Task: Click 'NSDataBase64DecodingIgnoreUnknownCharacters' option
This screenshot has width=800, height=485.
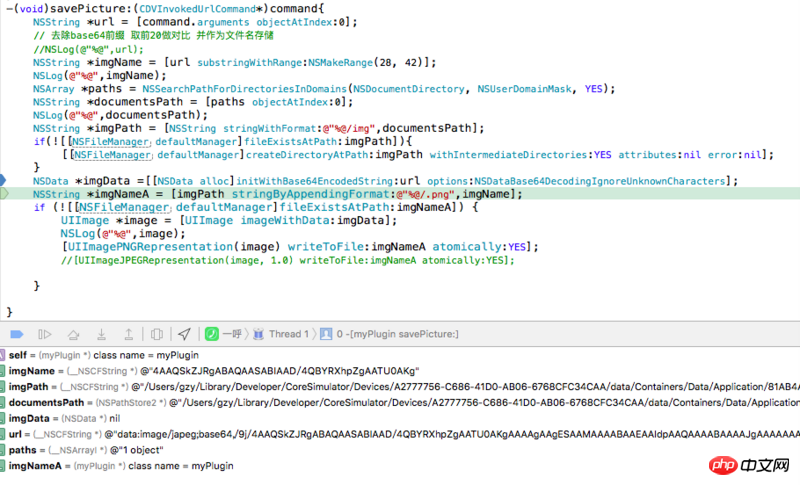Action: point(599,181)
